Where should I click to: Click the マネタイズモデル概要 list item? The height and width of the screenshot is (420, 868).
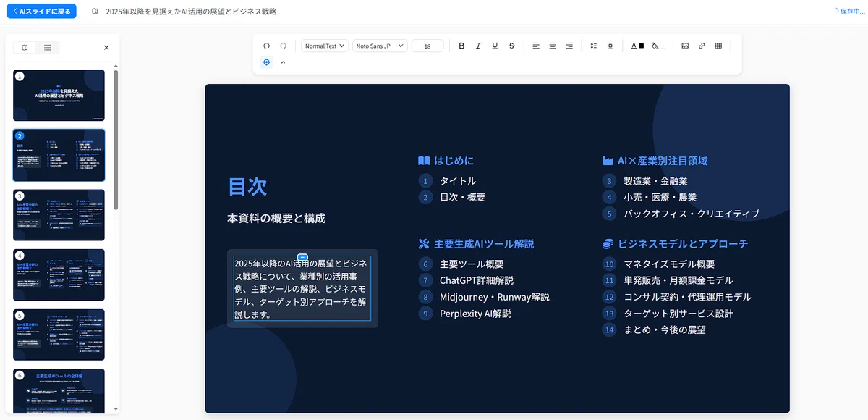click(x=669, y=264)
